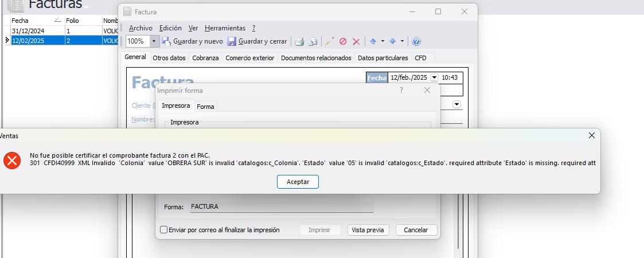This screenshot has width=644, height=258.
Task: Open the Fecha date picker dropdown
Action: [x=434, y=77]
